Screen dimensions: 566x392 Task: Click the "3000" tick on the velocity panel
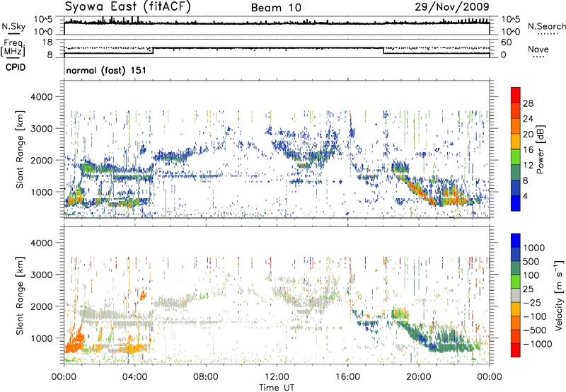click(x=42, y=275)
